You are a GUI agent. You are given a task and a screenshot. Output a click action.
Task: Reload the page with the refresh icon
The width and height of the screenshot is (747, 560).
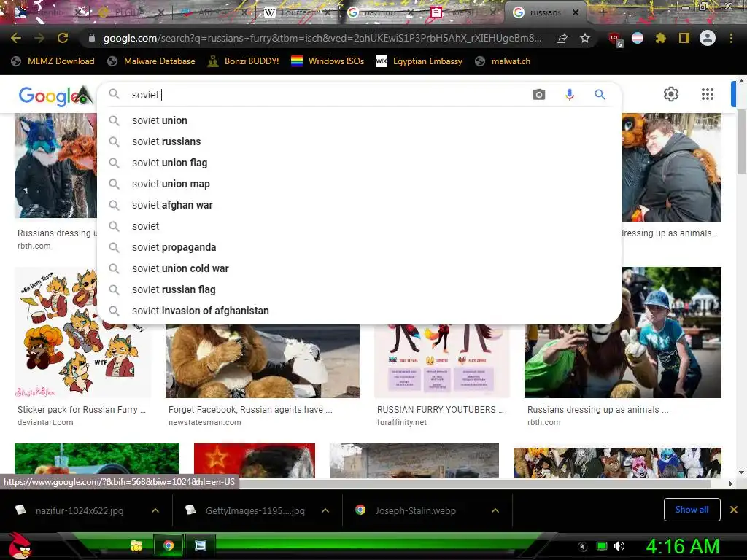tap(63, 38)
